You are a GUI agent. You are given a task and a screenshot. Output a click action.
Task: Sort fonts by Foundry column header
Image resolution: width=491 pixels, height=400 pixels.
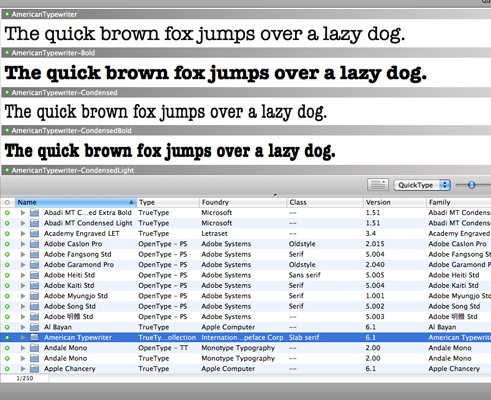(x=243, y=202)
